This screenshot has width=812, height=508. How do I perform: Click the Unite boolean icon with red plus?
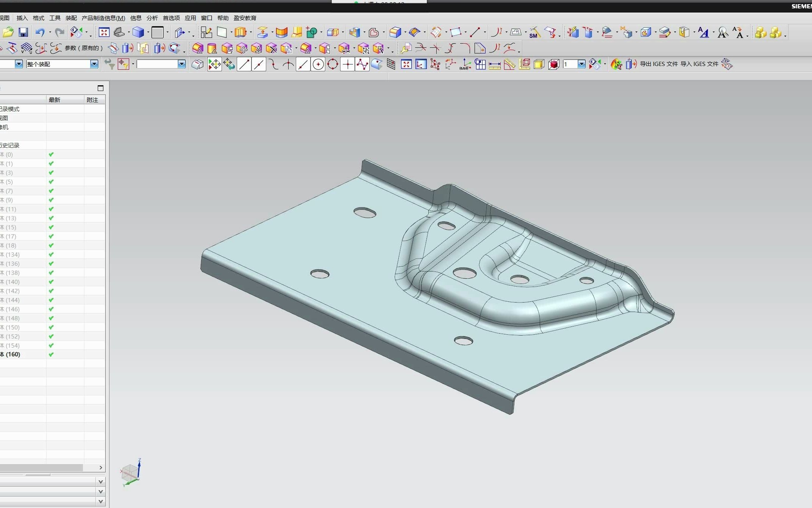[x=311, y=33]
